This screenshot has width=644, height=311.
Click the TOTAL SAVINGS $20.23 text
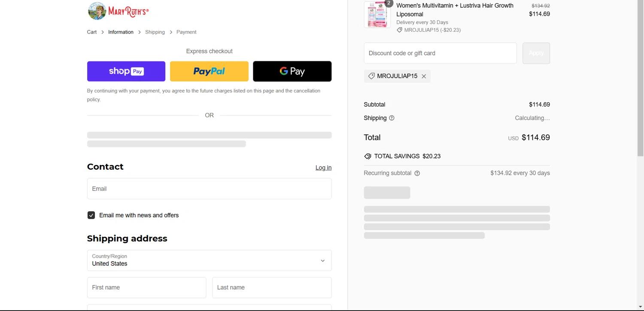pos(407,156)
